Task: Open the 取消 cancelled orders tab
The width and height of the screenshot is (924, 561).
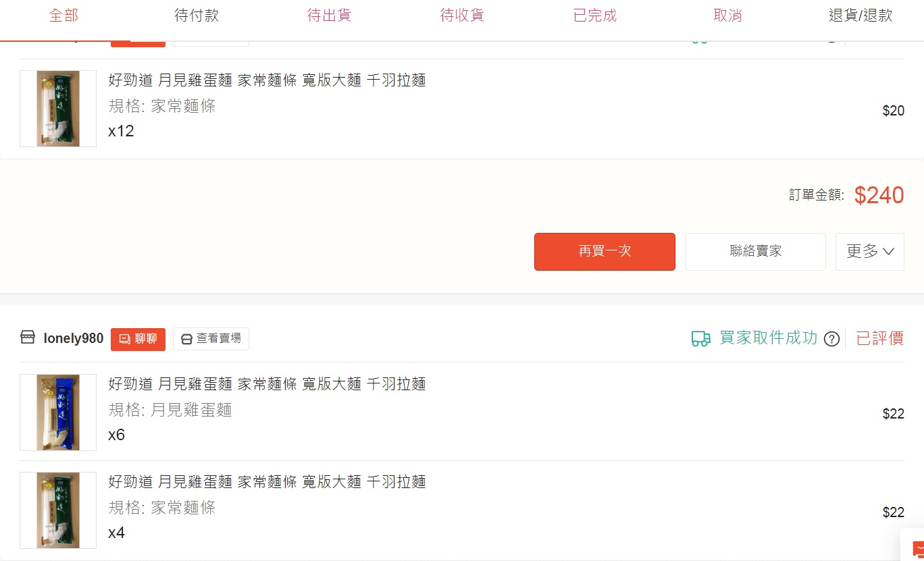Action: pyautogui.click(x=727, y=16)
